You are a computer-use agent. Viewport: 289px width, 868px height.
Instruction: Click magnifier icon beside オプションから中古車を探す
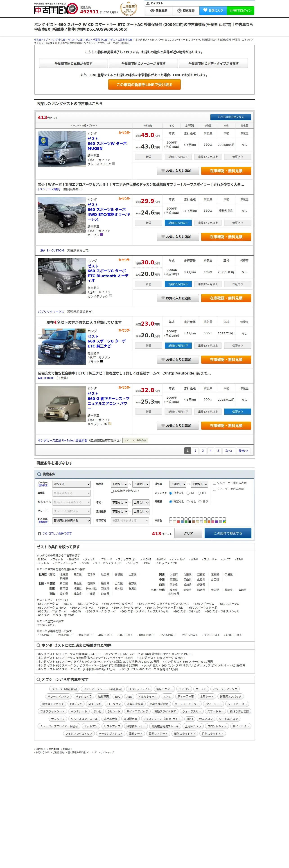point(39,680)
